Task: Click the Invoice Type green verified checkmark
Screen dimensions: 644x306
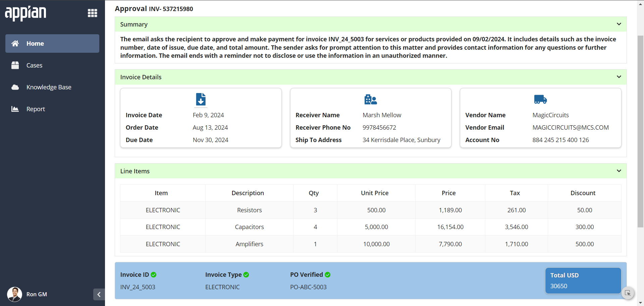Action: [x=246, y=275]
